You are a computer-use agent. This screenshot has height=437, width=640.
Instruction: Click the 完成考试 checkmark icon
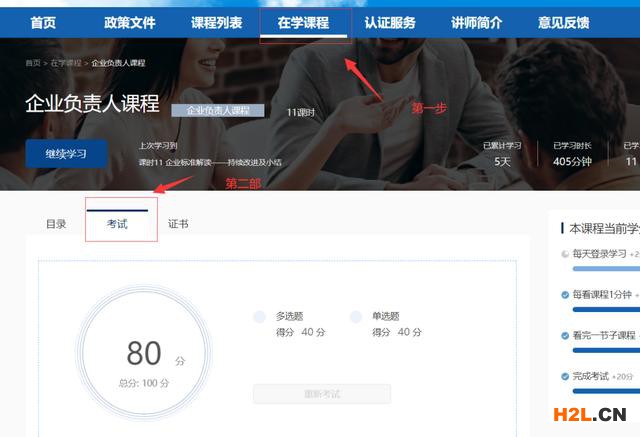click(566, 376)
